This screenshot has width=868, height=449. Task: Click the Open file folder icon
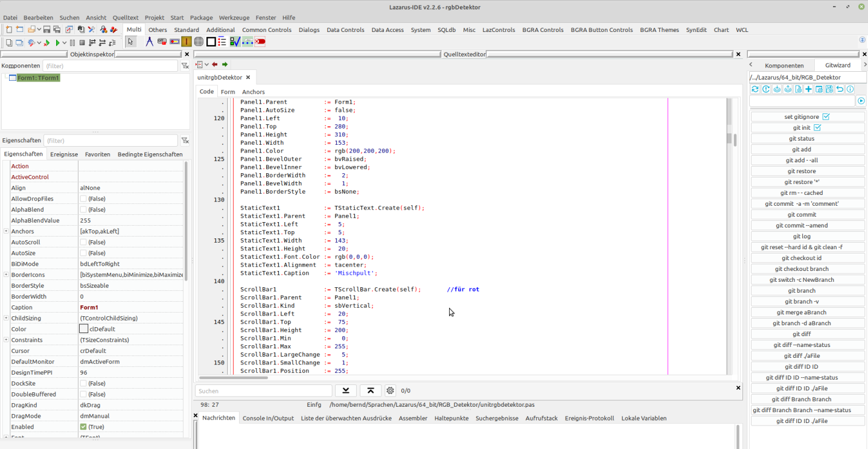(x=31, y=29)
